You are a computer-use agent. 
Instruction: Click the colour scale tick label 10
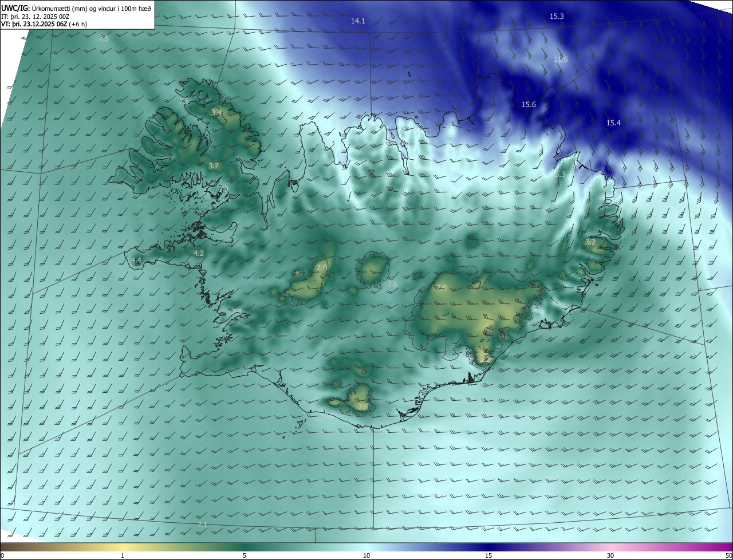click(366, 555)
